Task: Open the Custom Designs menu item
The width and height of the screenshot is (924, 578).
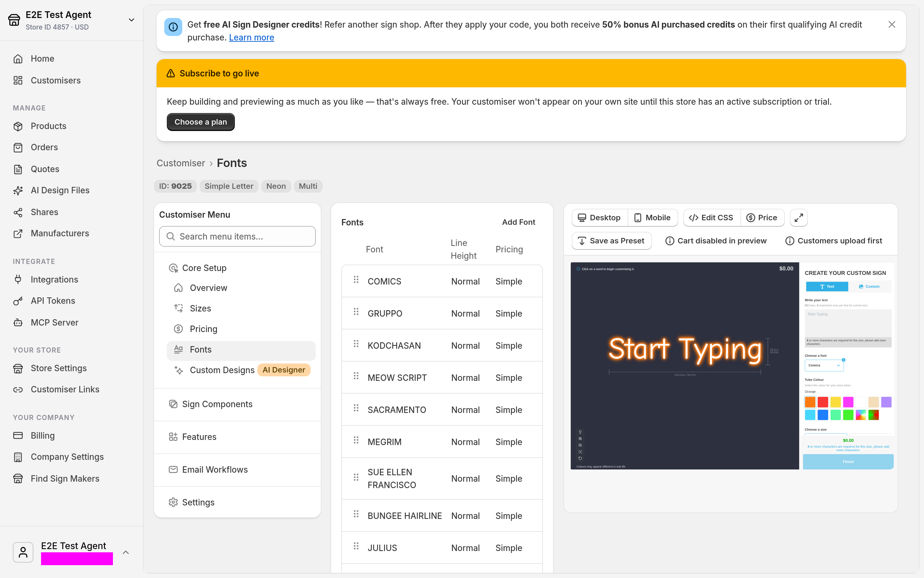Action: point(241,370)
